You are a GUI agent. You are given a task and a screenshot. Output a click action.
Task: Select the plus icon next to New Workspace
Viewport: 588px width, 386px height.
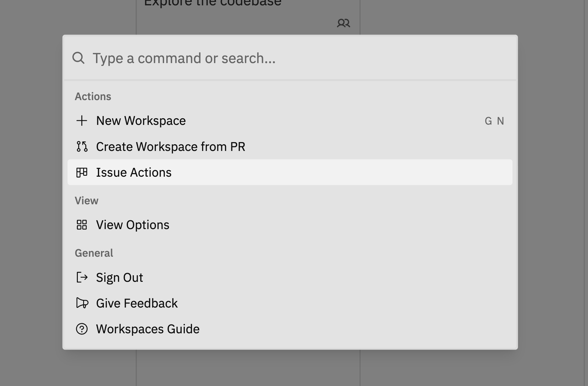point(82,121)
